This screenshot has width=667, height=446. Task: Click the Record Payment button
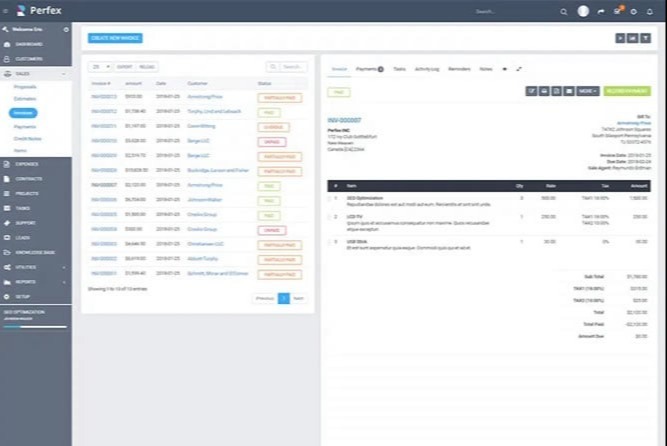(627, 91)
